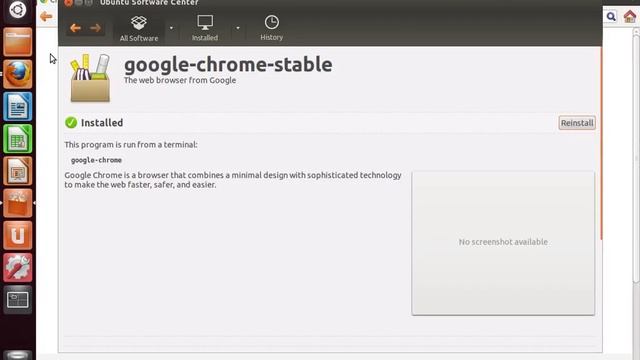This screenshot has height=360, width=640.
Task: Launch LibreOffice Calc from the dock
Action: pyautogui.click(x=18, y=139)
